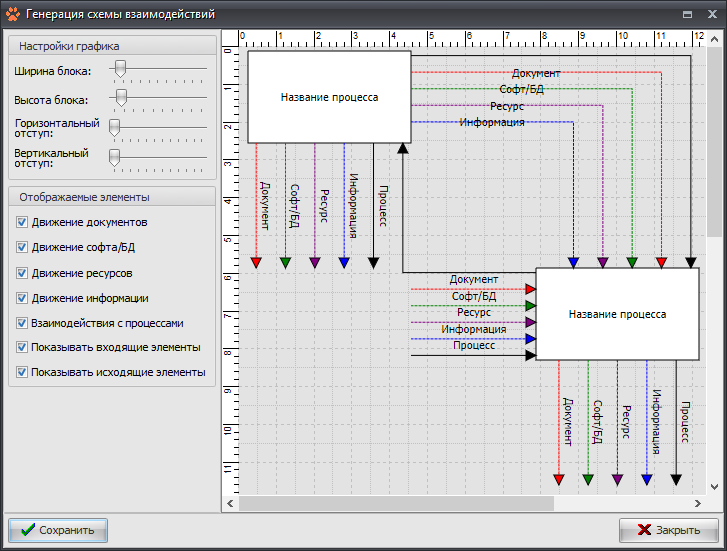Toggle the Движение информации checkbox
Image resolution: width=727 pixels, height=551 pixels.
pos(22,298)
